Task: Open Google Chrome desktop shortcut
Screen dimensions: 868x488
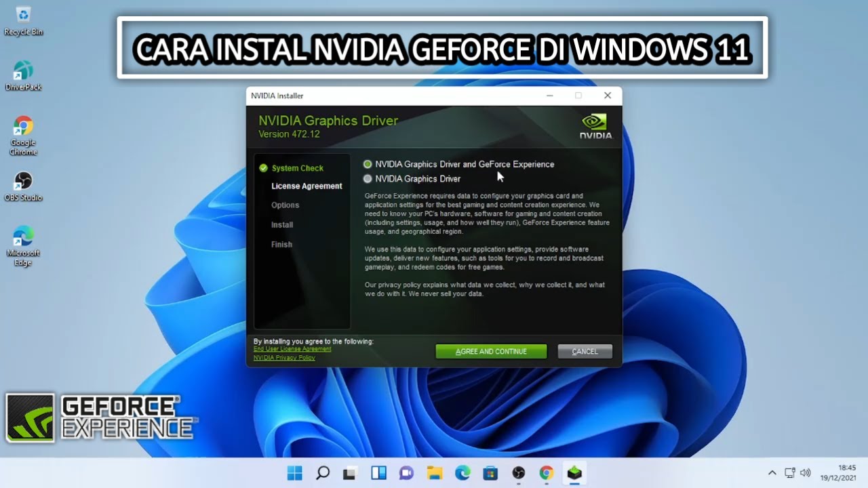Action: tap(23, 136)
